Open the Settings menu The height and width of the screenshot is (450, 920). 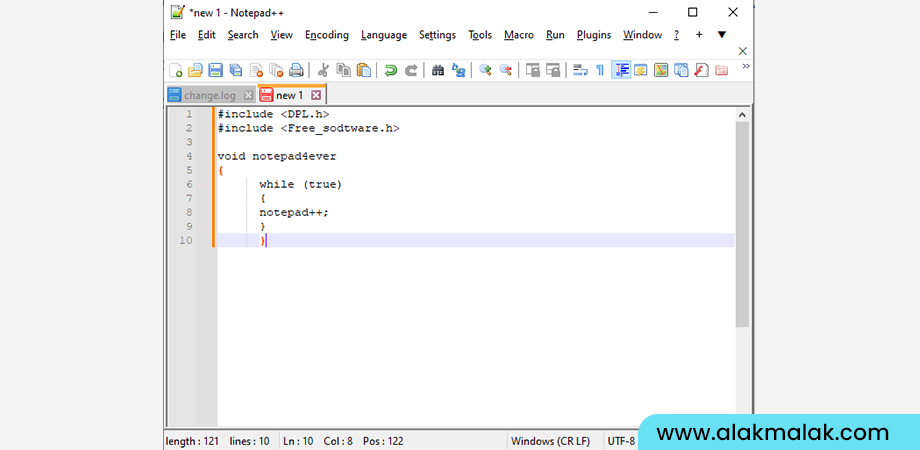pyautogui.click(x=437, y=35)
